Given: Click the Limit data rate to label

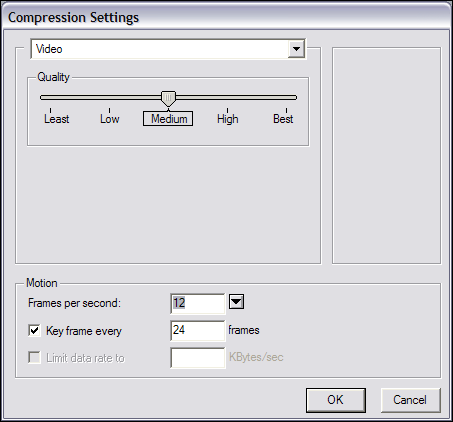Looking at the screenshot, I should 85,358.
